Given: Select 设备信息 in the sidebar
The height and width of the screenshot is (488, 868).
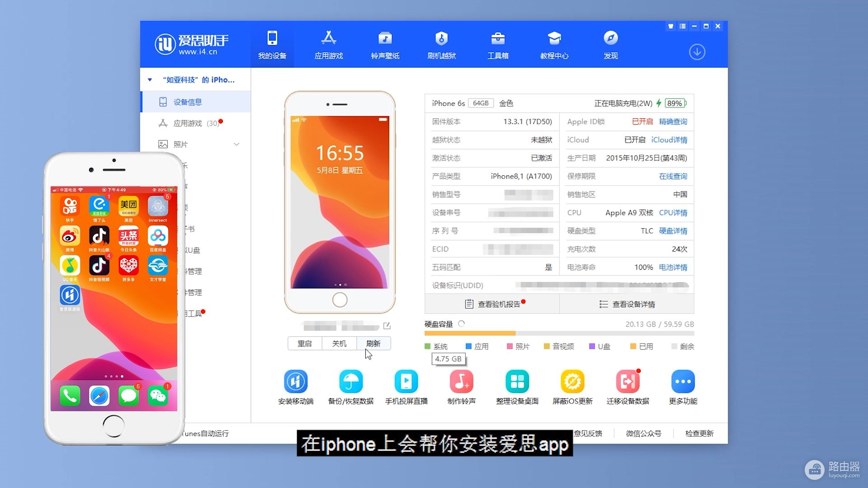Looking at the screenshot, I should click(x=196, y=102).
